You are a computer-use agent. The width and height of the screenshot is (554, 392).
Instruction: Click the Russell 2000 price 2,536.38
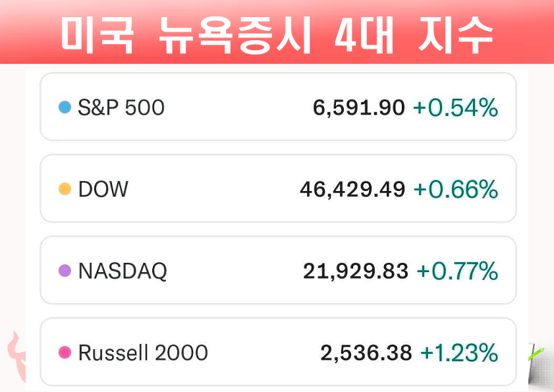pyautogui.click(x=366, y=353)
